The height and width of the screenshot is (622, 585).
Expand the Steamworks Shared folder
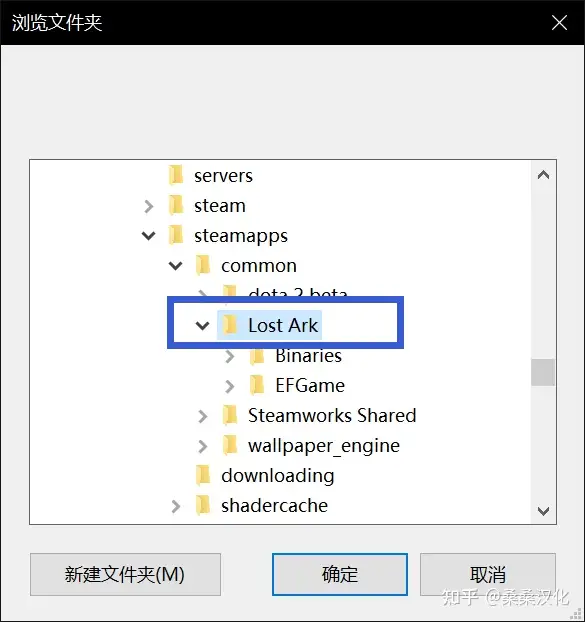[x=203, y=416]
